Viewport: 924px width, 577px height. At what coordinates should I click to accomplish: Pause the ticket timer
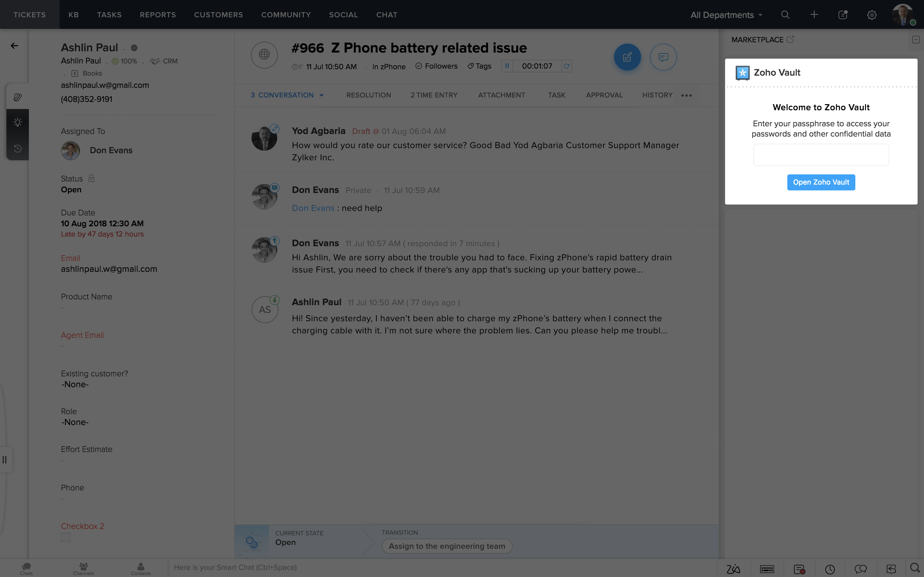[x=507, y=66]
